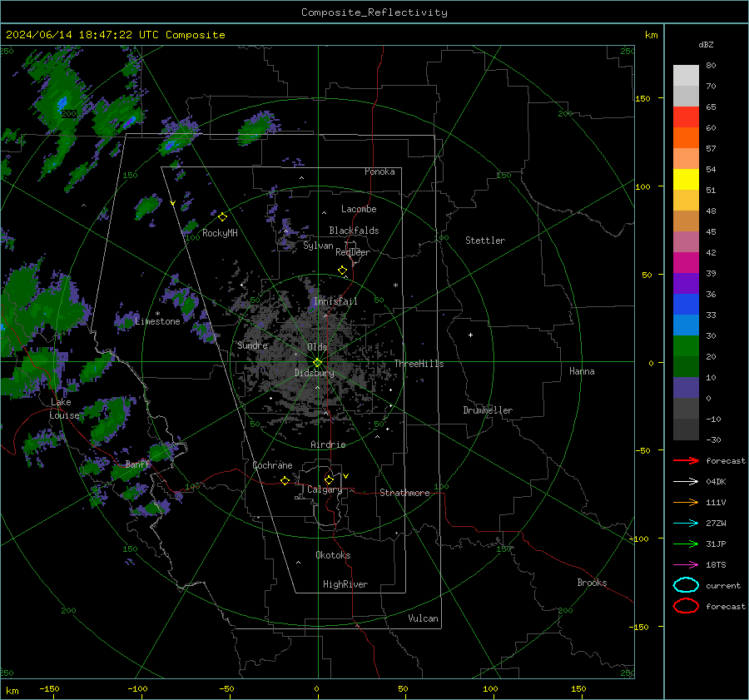The width and height of the screenshot is (749, 700).
Task: Select the red 60–65 dBZ swatch
Action: (x=686, y=117)
